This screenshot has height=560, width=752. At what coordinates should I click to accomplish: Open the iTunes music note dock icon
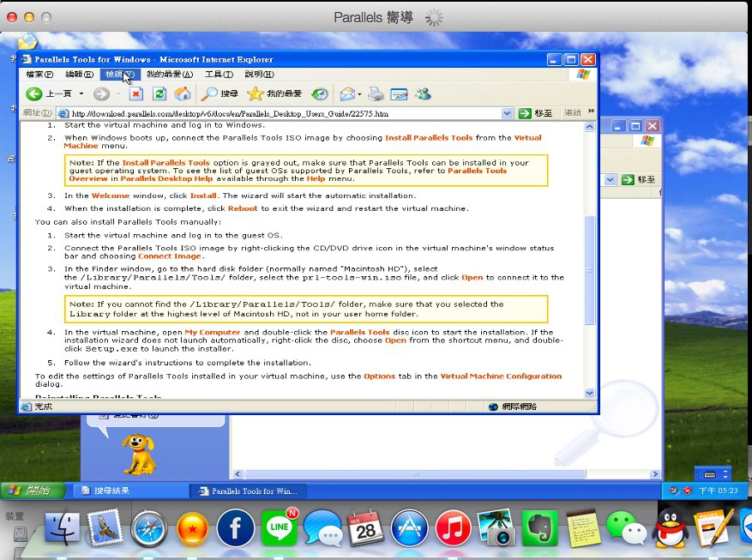tap(454, 528)
